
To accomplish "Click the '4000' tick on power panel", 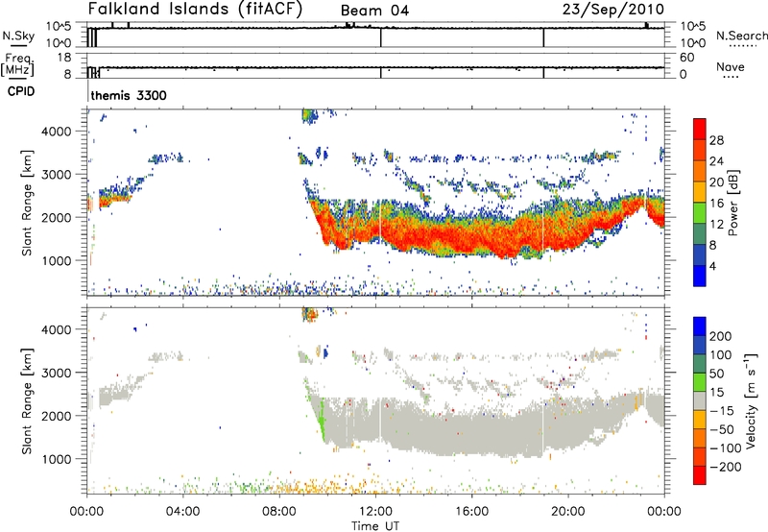I will click(57, 132).
